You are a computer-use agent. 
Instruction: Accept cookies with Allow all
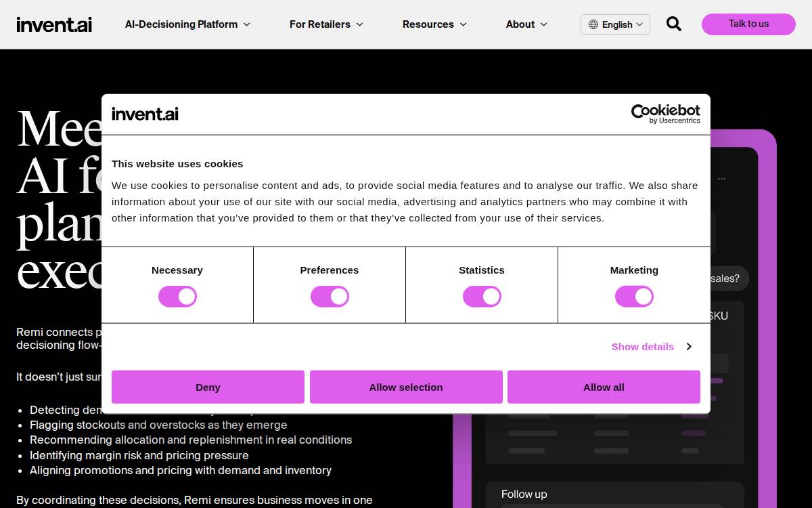tap(604, 387)
